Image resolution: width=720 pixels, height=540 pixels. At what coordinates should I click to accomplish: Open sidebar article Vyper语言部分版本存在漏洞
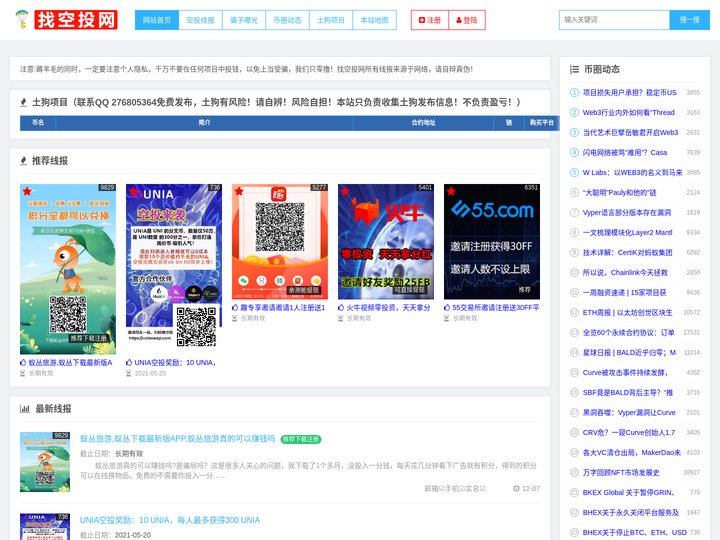(x=627, y=212)
